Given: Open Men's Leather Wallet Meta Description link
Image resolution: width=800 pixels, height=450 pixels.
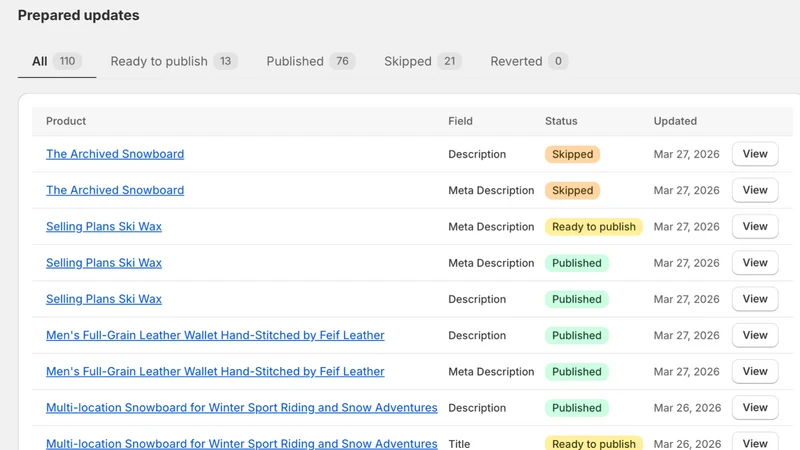Looking at the screenshot, I should pos(215,371).
